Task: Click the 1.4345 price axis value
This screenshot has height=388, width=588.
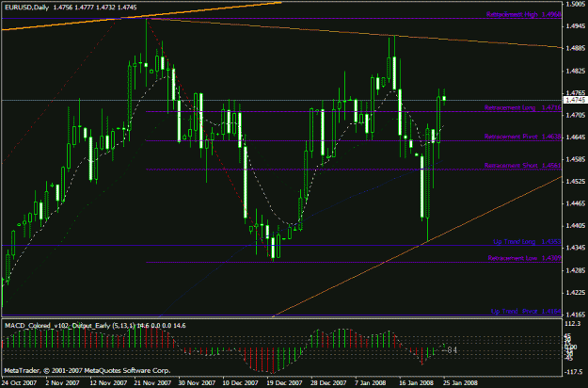Action: click(576, 248)
